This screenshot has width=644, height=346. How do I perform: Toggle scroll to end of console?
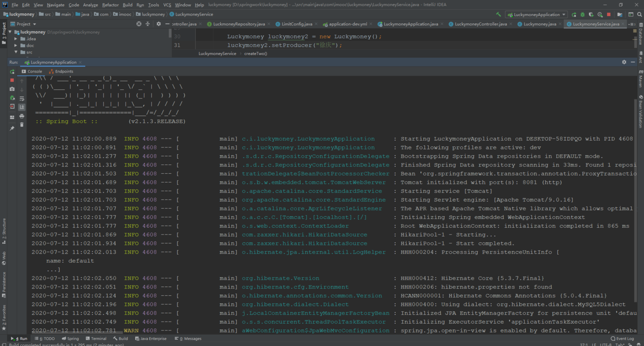click(22, 107)
